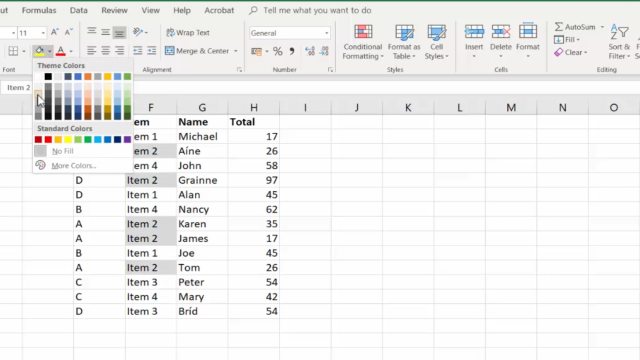640x360 pixels.
Task: Open Conditional Formatting menu
Action: point(363,42)
